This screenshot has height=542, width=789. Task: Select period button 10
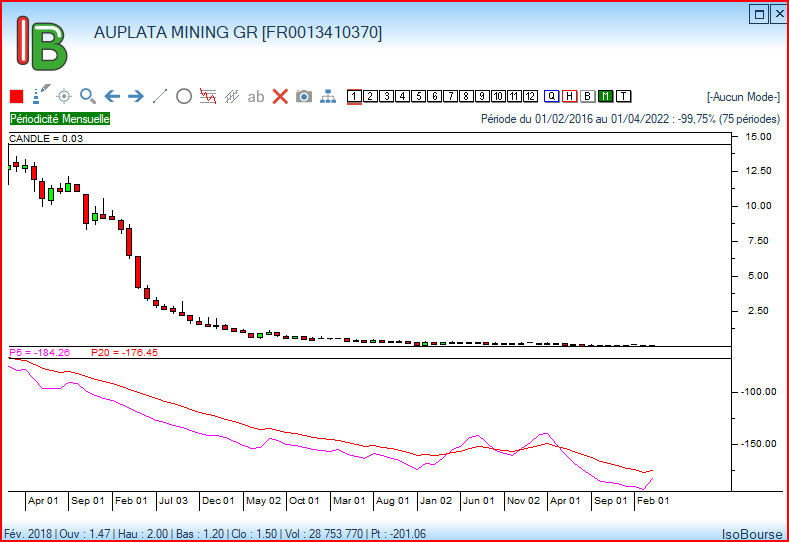click(498, 96)
